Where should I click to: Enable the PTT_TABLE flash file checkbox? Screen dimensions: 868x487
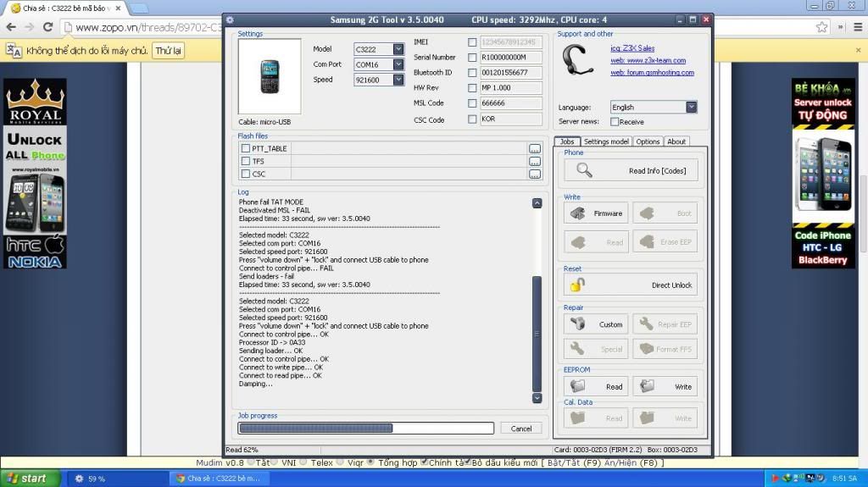[x=246, y=148]
